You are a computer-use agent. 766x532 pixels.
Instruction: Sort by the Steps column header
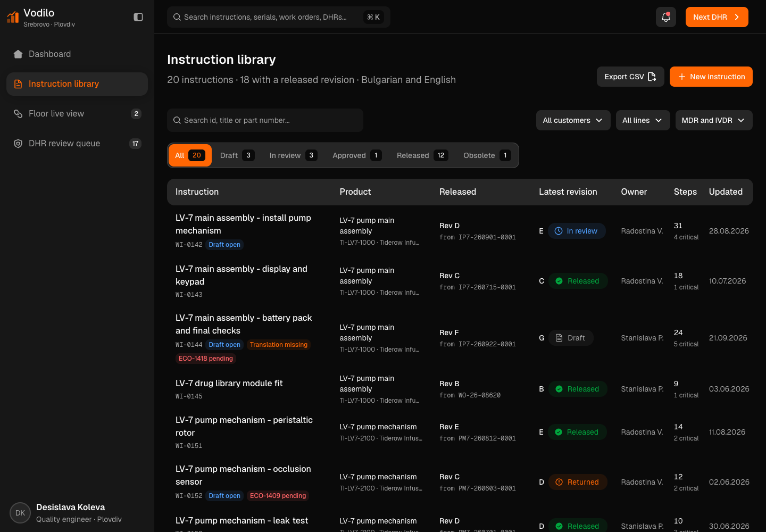click(685, 192)
